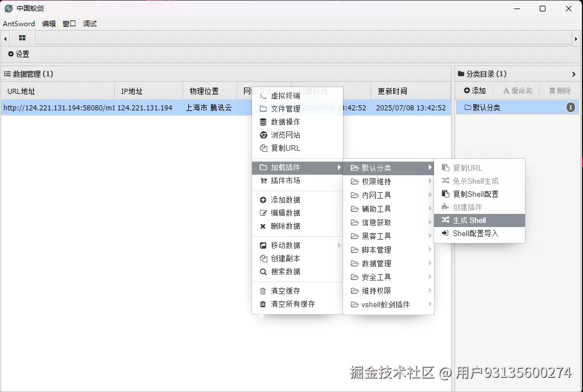Click the plus icon beside 添加数据
The image size is (583, 392).
pyautogui.click(x=263, y=200)
